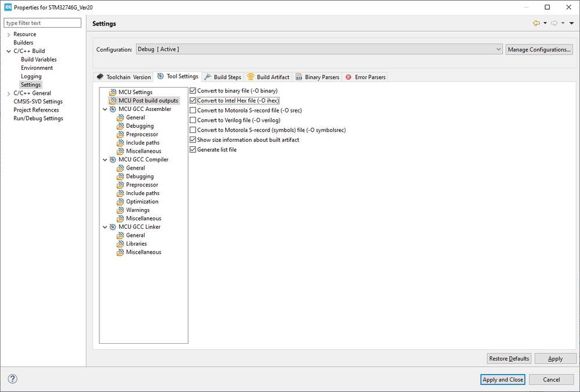Select the Tool Settings tab
The width and height of the screenshot is (580, 392).
178,76
